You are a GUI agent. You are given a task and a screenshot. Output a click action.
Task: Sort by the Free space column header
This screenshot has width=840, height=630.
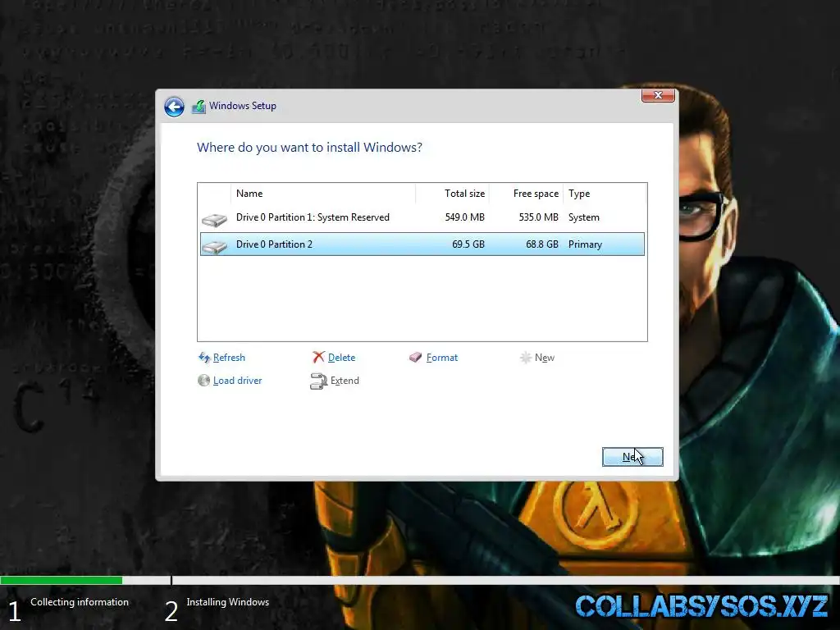tap(526, 194)
